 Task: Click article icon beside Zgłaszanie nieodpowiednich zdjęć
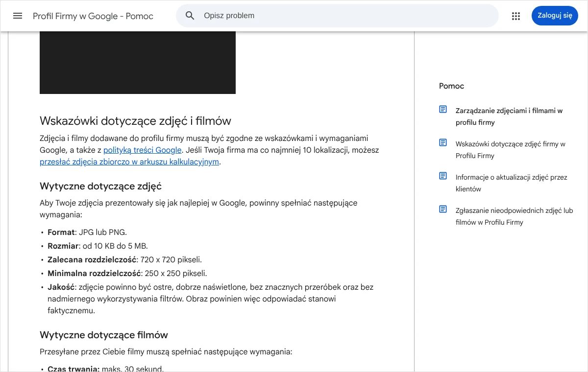click(443, 209)
